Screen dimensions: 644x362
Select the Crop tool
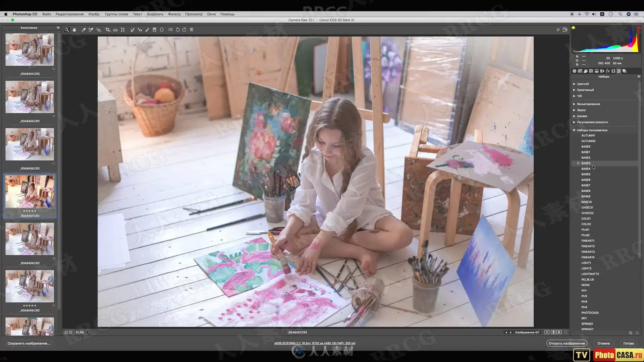pyautogui.click(x=108, y=30)
